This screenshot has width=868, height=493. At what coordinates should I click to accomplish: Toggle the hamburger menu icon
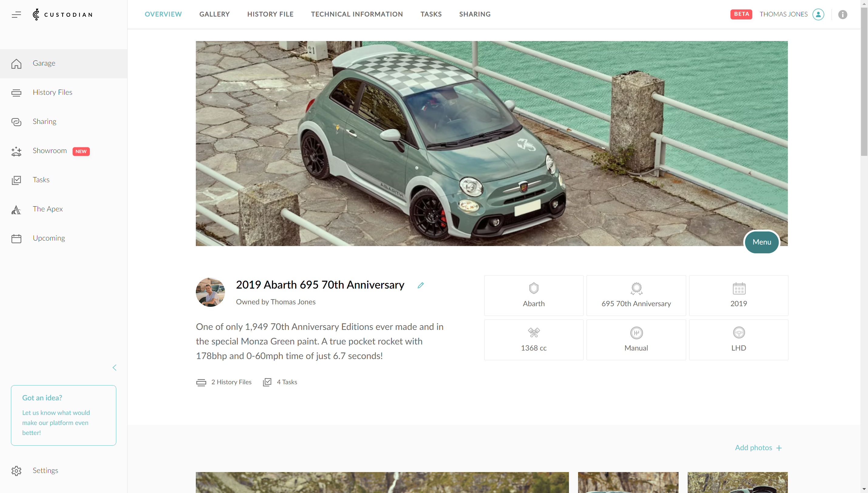click(16, 15)
